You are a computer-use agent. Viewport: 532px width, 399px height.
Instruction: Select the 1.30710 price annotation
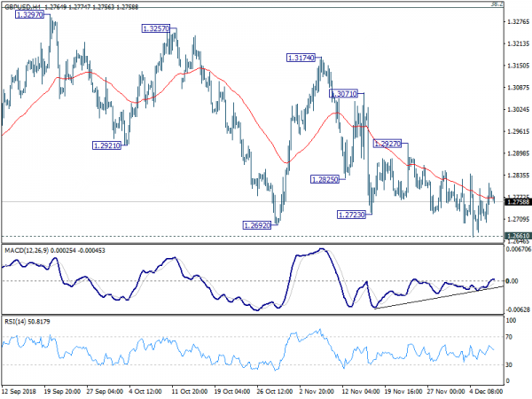tap(342, 93)
